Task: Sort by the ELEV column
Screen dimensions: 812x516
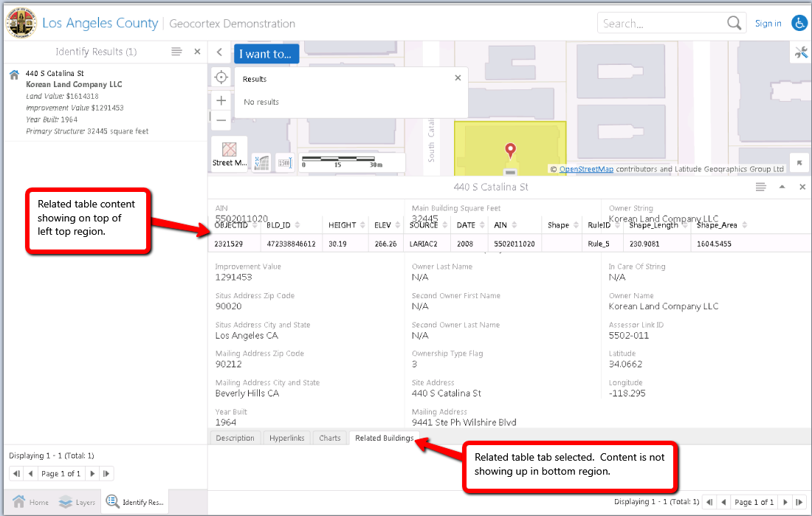Action: click(387, 225)
